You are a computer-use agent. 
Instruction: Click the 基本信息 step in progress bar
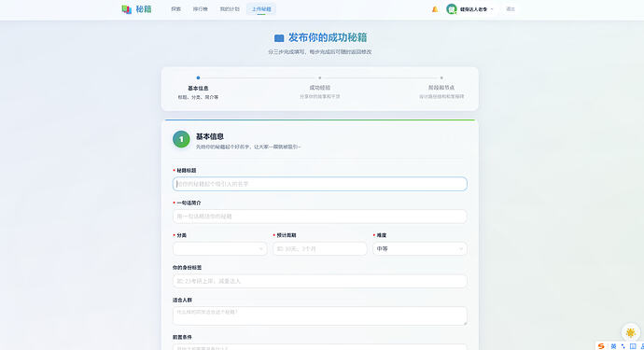click(198, 88)
